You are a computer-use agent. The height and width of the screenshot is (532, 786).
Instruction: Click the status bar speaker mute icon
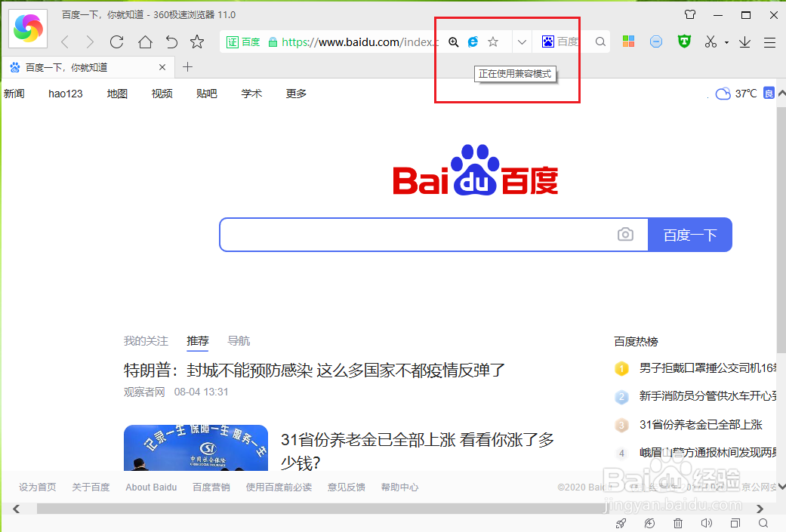(706, 523)
